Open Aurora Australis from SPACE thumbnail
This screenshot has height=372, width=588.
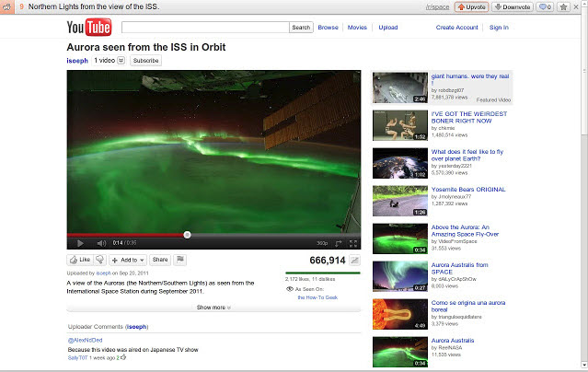400,276
